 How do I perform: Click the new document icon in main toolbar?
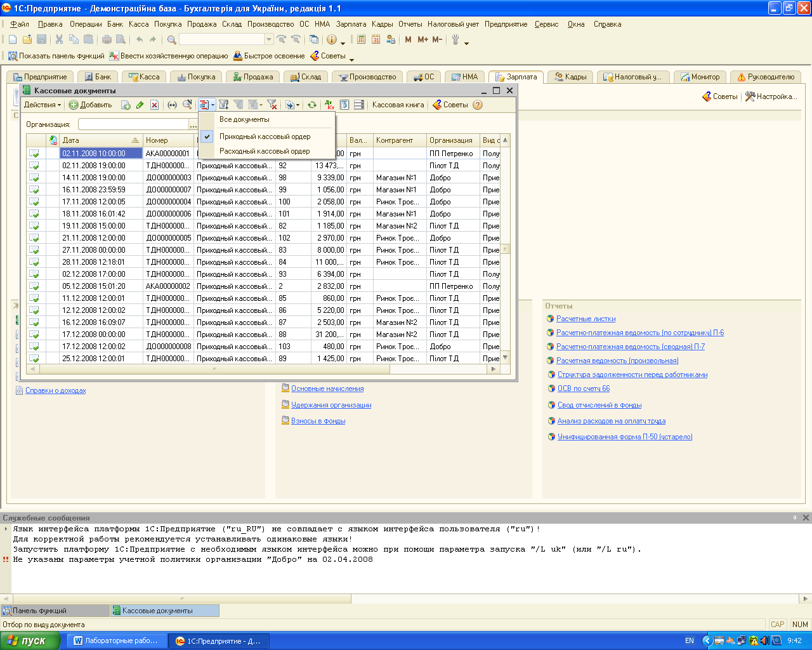[x=13, y=39]
